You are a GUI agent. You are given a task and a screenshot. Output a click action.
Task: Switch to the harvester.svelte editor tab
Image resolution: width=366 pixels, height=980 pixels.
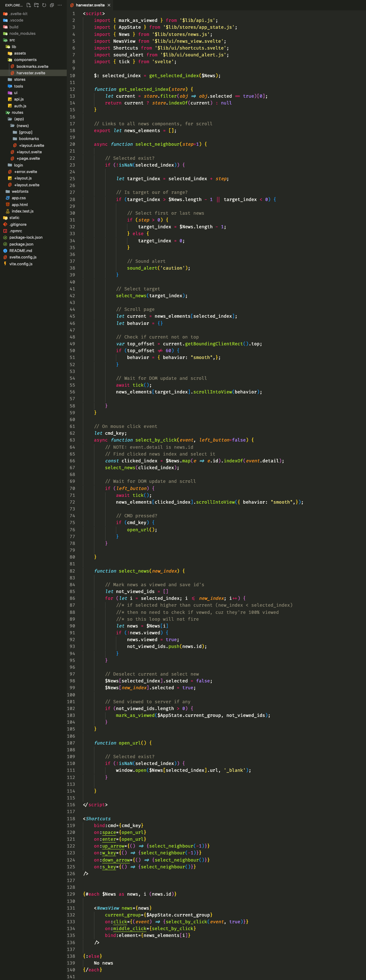(x=90, y=5)
